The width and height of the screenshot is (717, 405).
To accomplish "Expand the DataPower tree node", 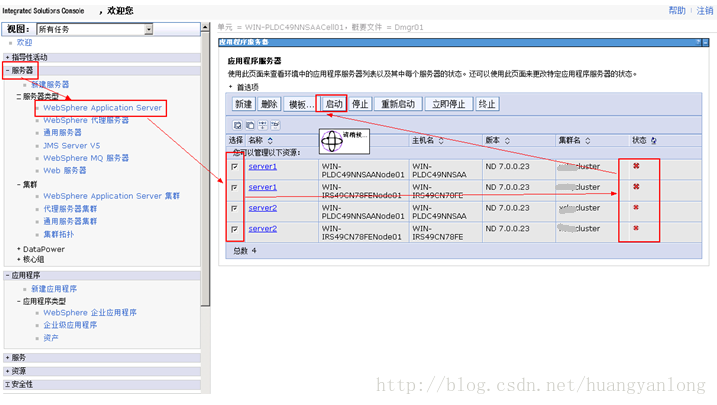I will (19, 249).
